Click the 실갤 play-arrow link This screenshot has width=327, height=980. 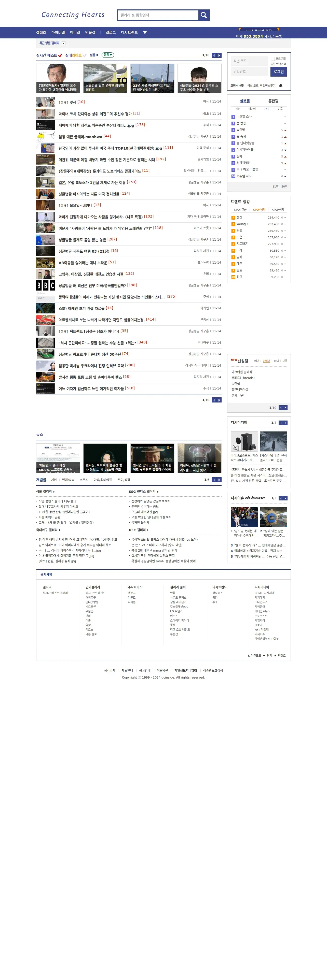tap(94, 55)
